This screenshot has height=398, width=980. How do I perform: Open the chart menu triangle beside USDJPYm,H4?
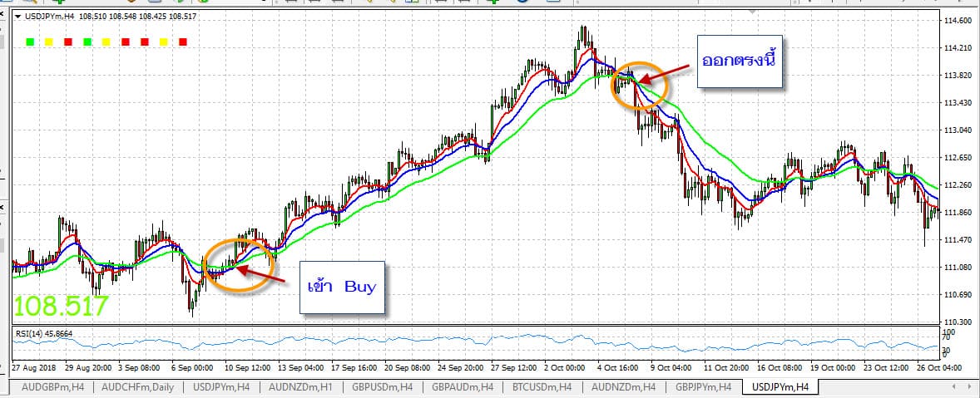17,17
